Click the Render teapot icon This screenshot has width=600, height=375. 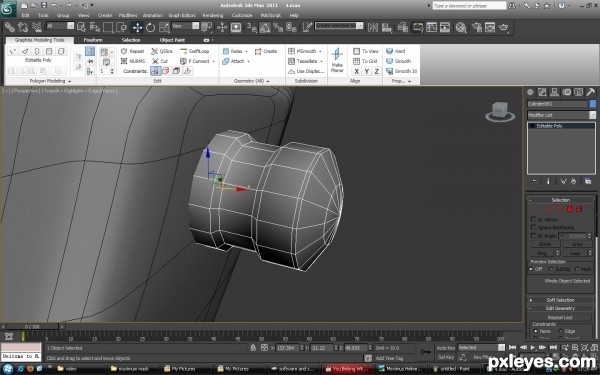coord(504,27)
